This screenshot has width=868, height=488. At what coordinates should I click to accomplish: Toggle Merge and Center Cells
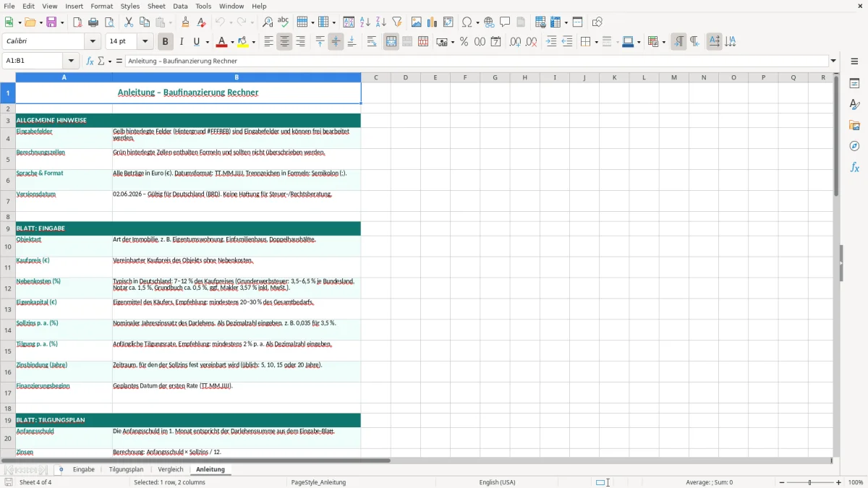point(391,42)
